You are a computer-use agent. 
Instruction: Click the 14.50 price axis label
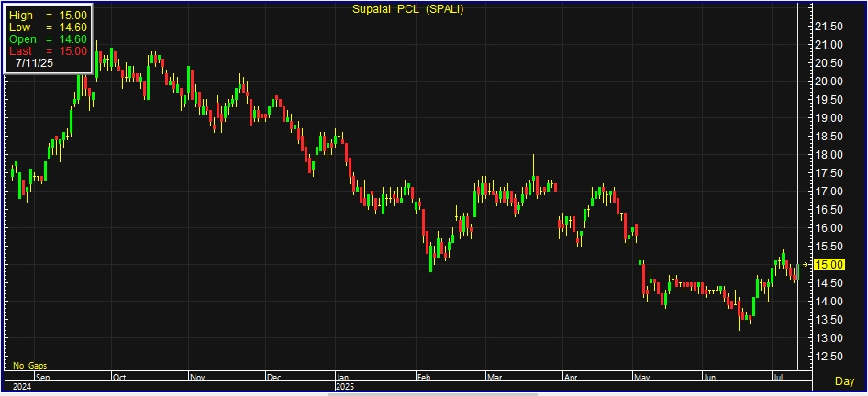click(829, 283)
